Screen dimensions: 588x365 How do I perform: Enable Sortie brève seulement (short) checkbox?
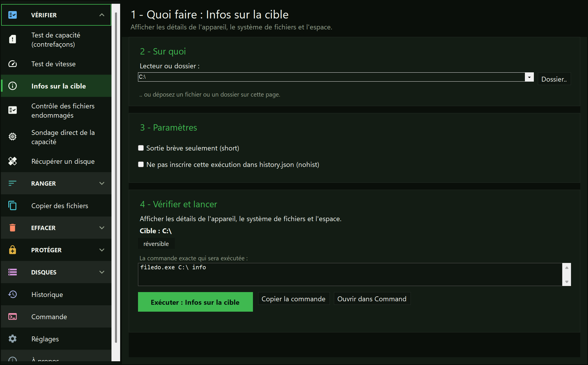[141, 148]
